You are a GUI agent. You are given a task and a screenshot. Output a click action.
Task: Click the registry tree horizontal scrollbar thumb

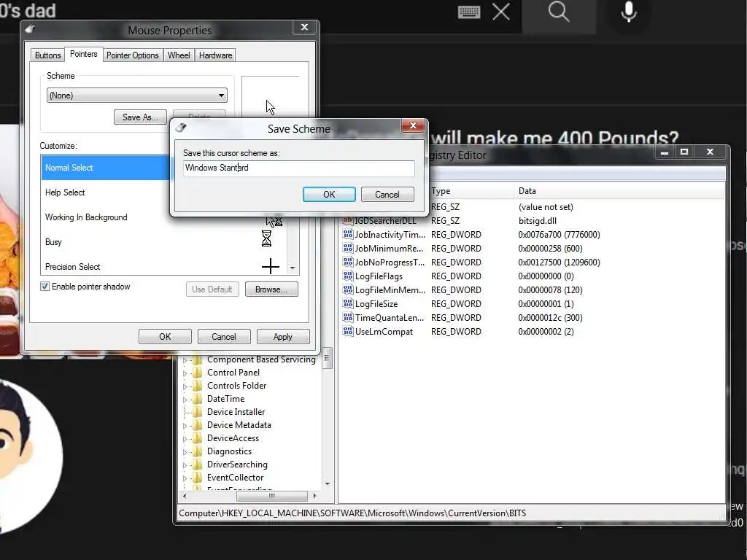[x=271, y=496]
